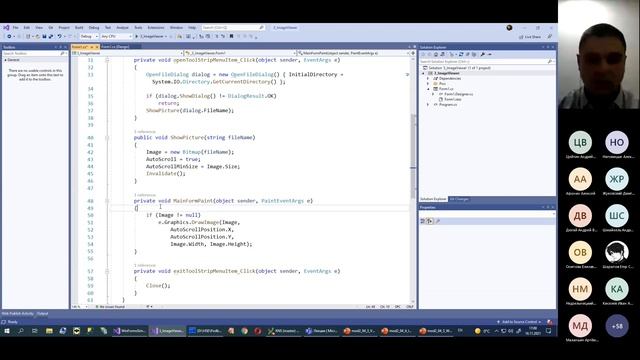
Task: Click the ЦВ participant avatar
Action: (580, 142)
